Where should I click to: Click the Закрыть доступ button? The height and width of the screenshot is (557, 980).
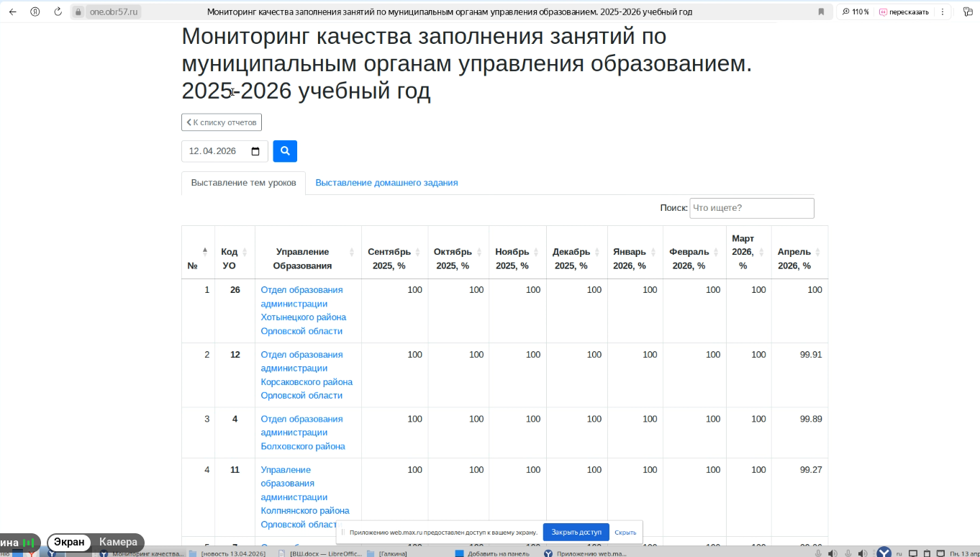(x=576, y=533)
